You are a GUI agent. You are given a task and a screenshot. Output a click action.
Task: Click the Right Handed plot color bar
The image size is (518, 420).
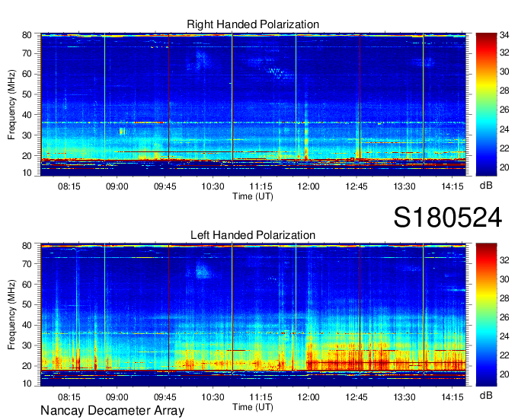(x=486, y=104)
